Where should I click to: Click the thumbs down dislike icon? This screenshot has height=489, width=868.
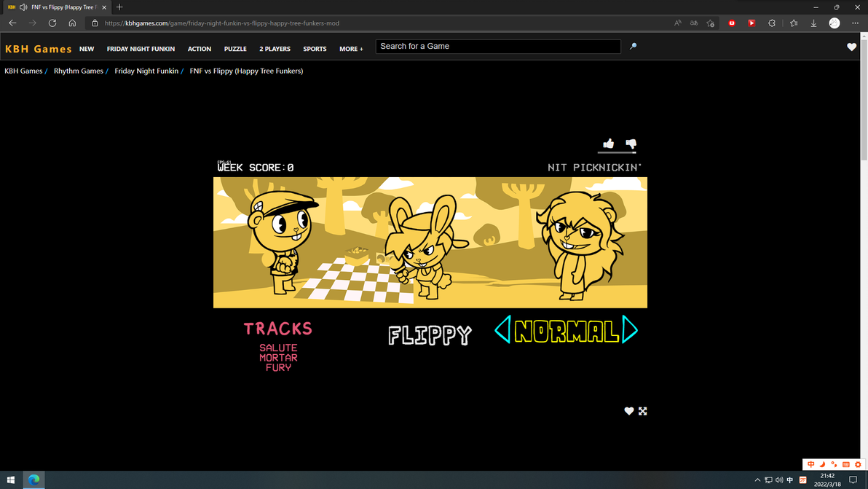click(631, 144)
